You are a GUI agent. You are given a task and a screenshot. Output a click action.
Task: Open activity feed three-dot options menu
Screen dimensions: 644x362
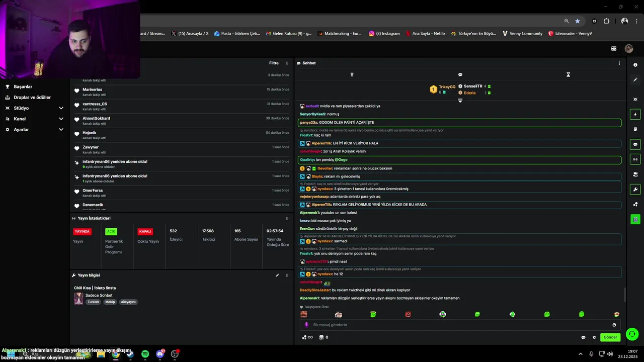point(287,63)
